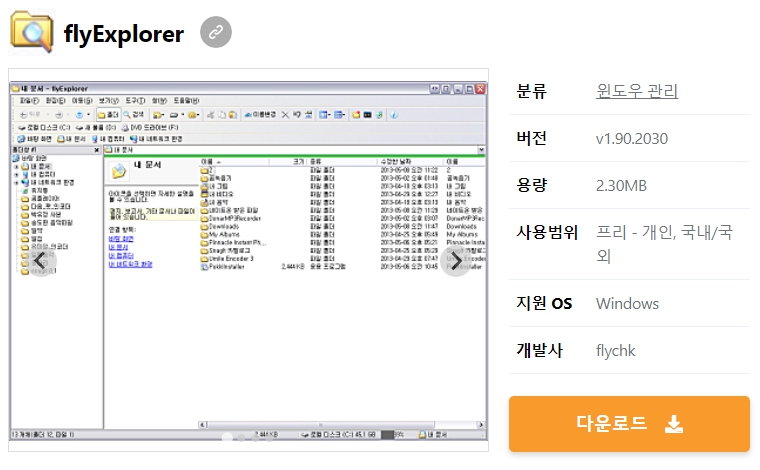Image resolution: width=760 pixels, height=470 pixels.
Task: Click the 내 컴퓨터 shortcut in the links bar
Action: point(109,139)
